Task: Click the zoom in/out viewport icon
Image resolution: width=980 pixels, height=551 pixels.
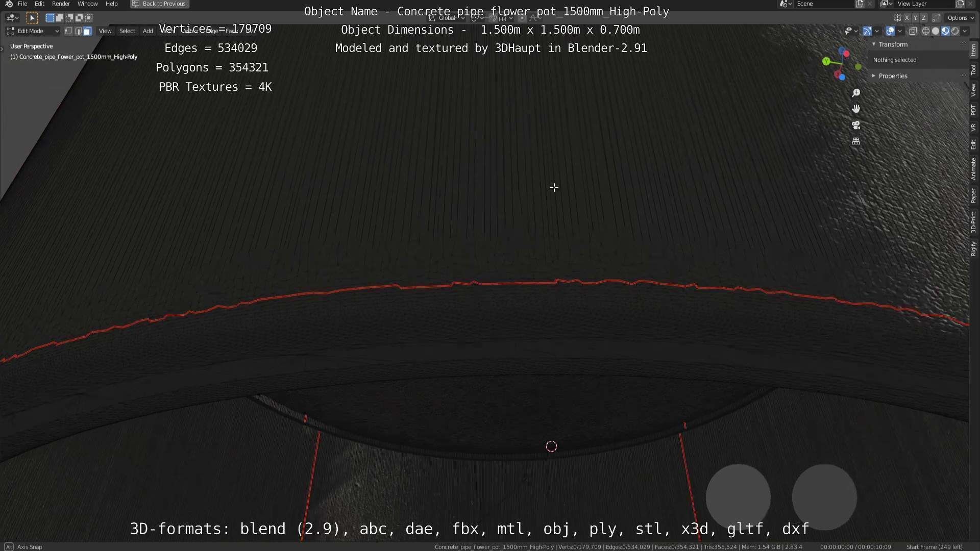Action: [x=856, y=93]
